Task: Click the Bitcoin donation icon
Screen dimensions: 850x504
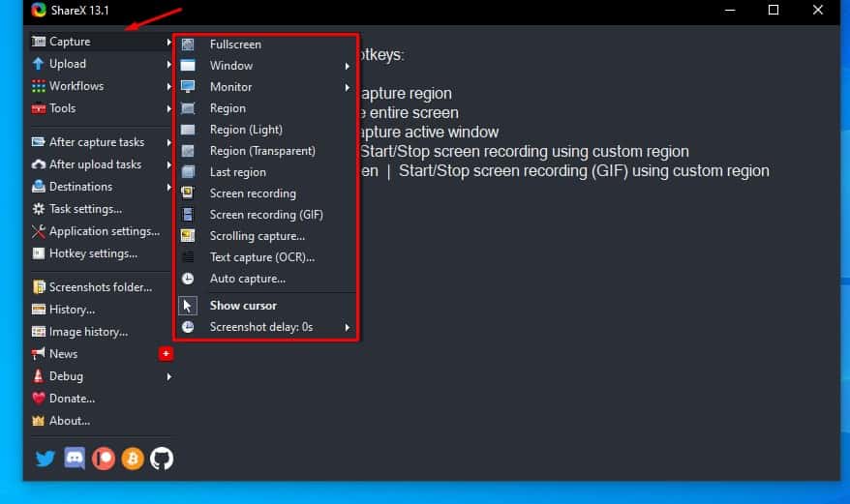Action: click(x=133, y=459)
